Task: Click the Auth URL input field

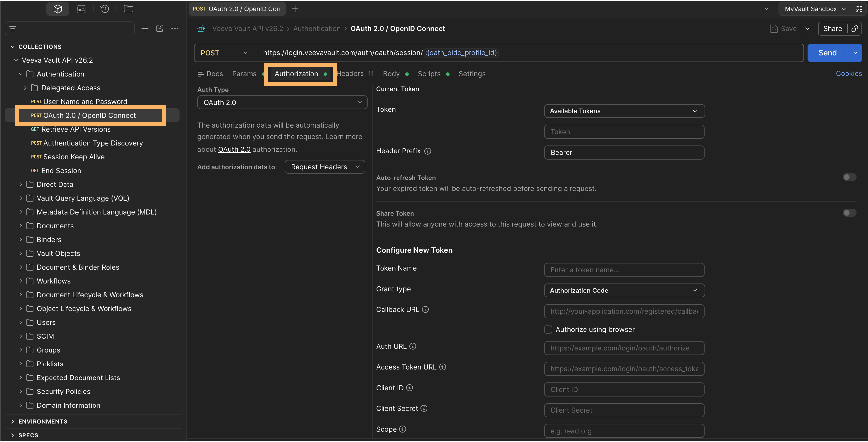Action: (624, 348)
